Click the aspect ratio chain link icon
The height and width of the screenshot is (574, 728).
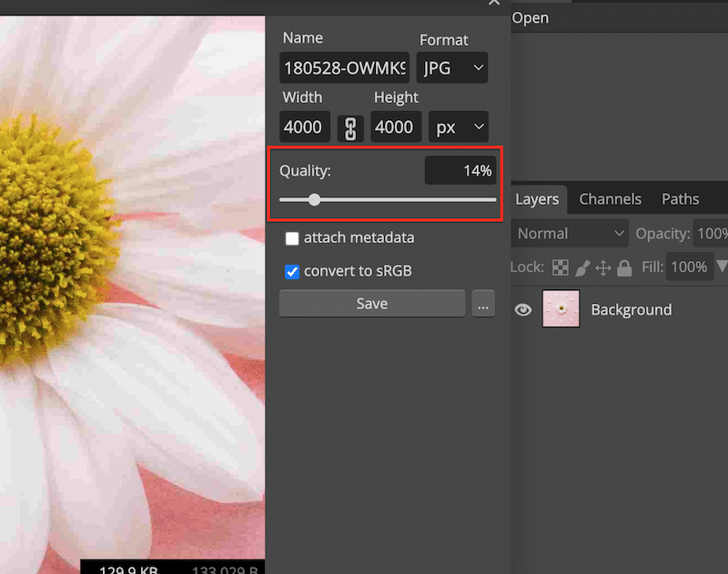tap(350, 127)
